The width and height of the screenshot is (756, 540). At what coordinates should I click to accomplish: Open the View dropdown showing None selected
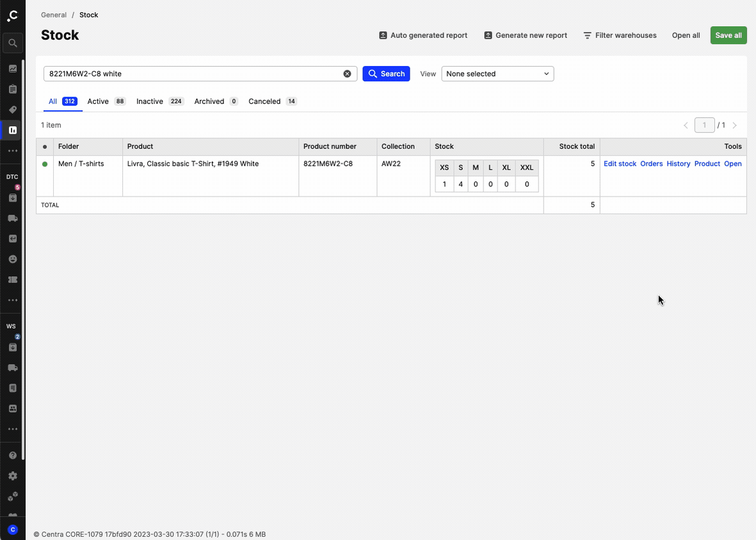click(497, 74)
